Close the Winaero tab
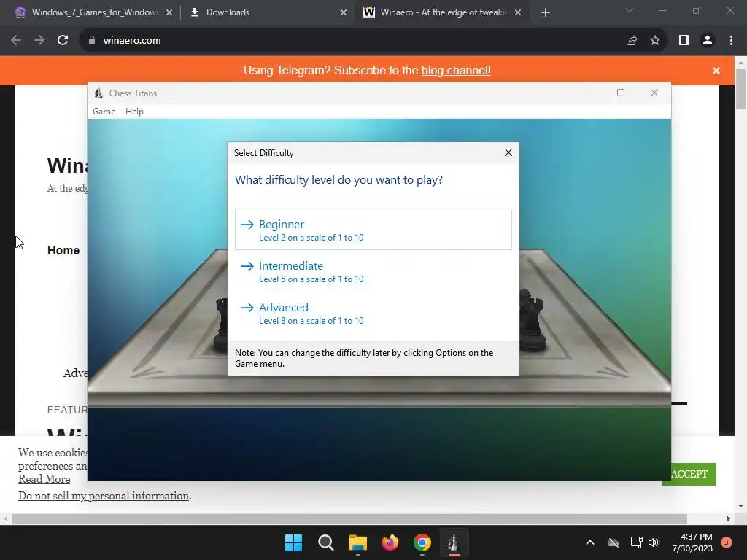 click(x=518, y=12)
